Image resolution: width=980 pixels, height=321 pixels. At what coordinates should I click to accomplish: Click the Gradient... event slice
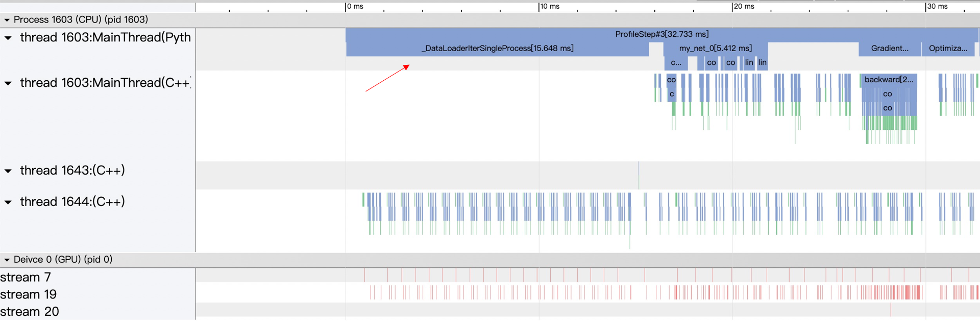[889, 49]
